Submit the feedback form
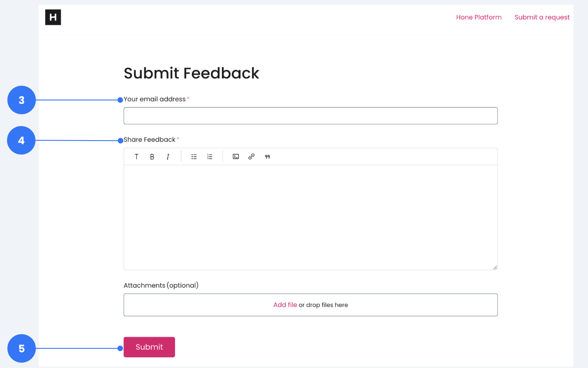 point(149,347)
